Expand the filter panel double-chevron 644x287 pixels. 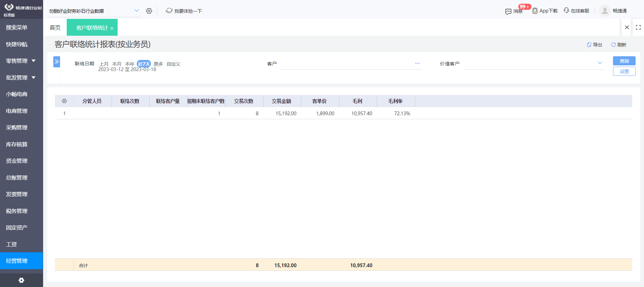tap(57, 62)
